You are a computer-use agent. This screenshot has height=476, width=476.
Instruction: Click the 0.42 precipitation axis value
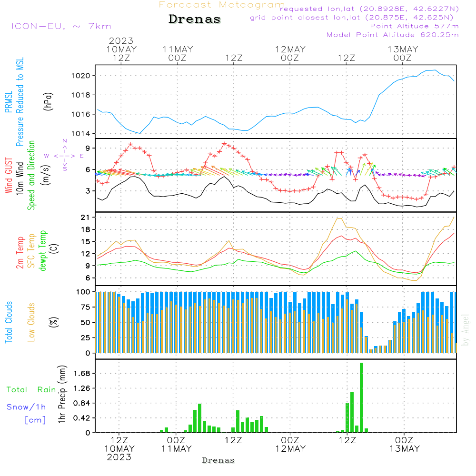[82, 418]
